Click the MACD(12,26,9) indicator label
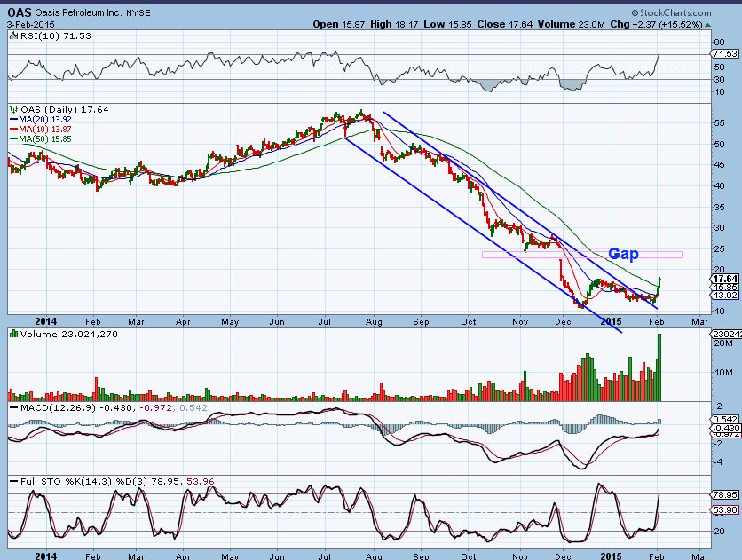The image size is (742, 560). tap(58, 407)
